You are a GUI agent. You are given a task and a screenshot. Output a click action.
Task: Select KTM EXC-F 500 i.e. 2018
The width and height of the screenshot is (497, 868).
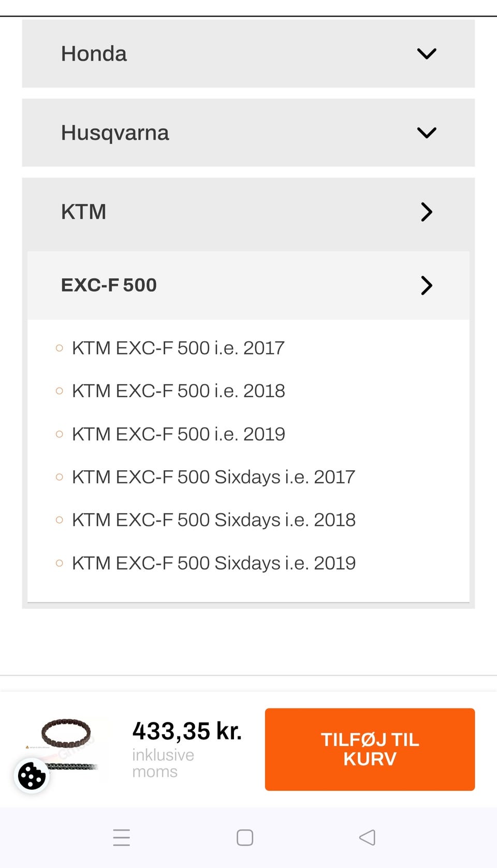[x=178, y=391]
